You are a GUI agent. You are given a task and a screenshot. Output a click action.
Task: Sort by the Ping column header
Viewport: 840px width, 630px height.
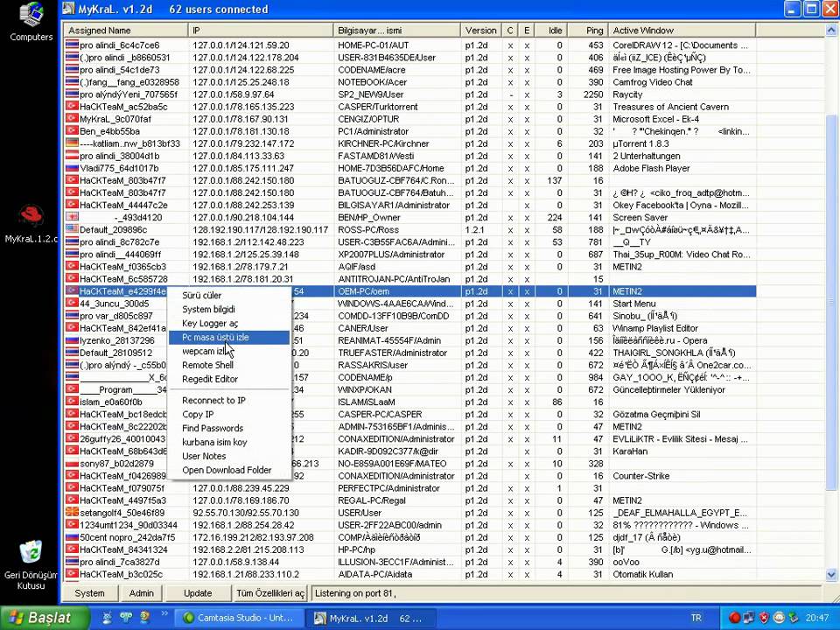(588, 31)
